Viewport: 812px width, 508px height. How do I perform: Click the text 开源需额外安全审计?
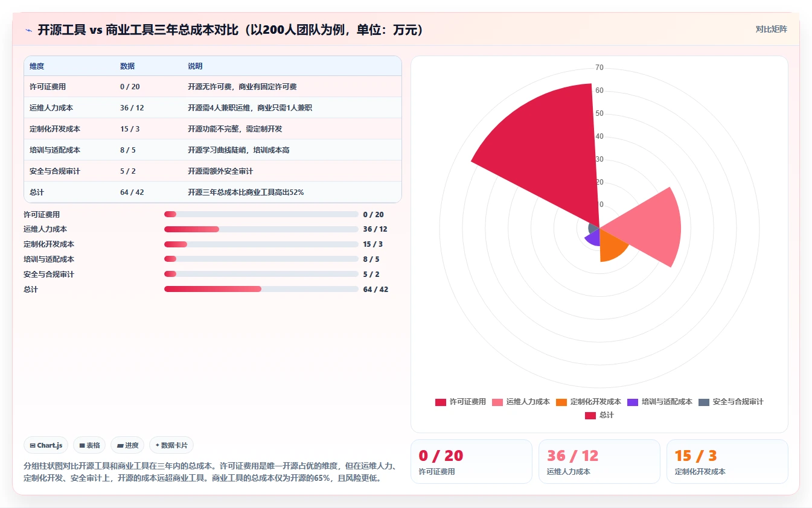[220, 171]
